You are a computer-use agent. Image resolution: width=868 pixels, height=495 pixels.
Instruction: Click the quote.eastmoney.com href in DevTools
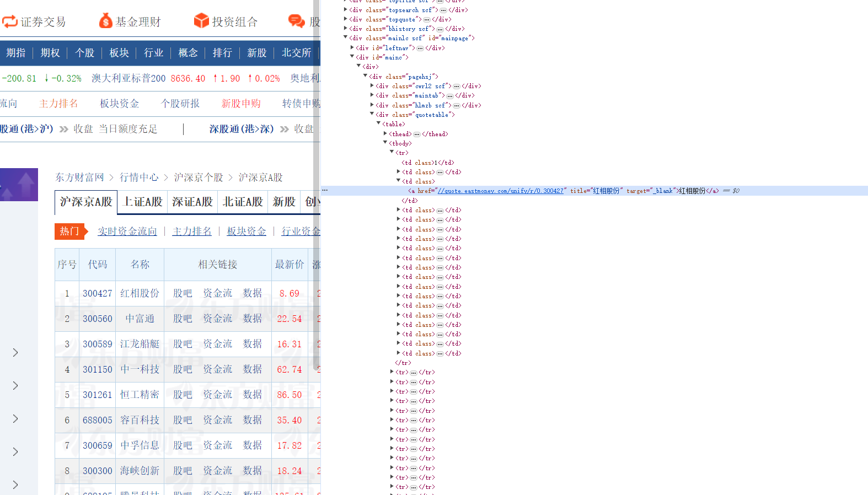click(x=500, y=191)
